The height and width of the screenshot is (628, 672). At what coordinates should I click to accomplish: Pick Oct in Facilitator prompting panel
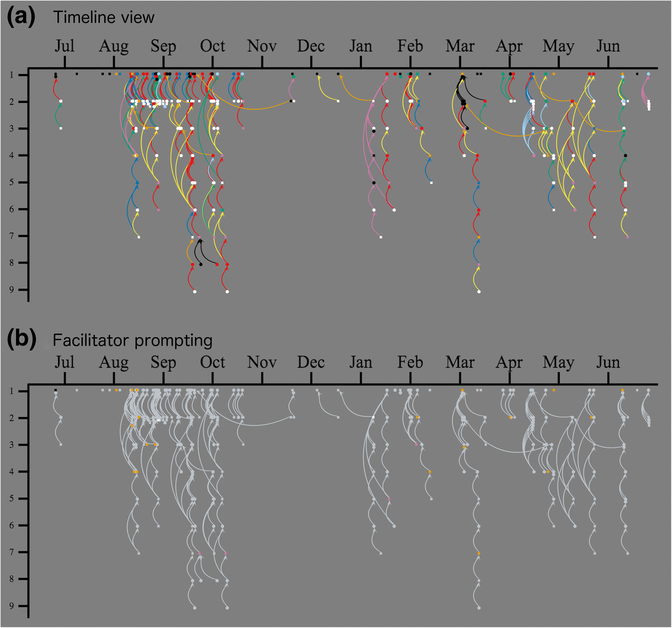[x=212, y=362]
